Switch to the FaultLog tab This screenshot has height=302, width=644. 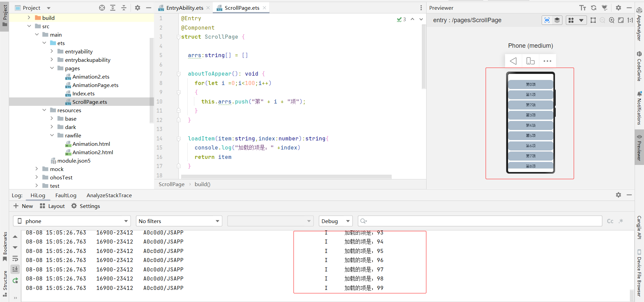pyautogui.click(x=66, y=195)
